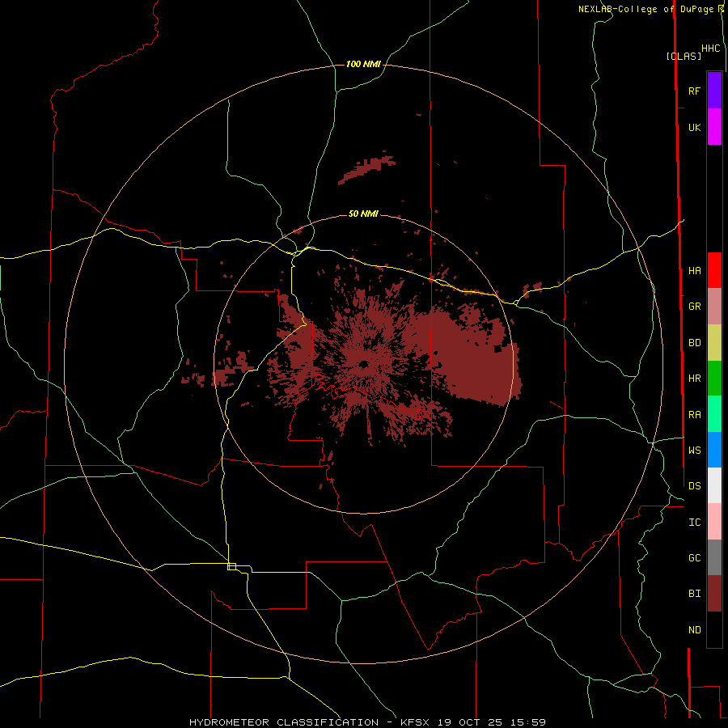Click the 15:59 timestamp
Screen dimensions: 728x728
click(527, 722)
